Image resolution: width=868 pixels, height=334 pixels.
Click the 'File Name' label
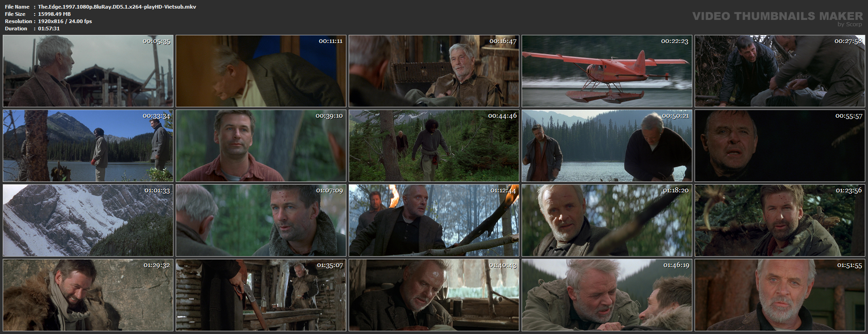[x=17, y=7]
